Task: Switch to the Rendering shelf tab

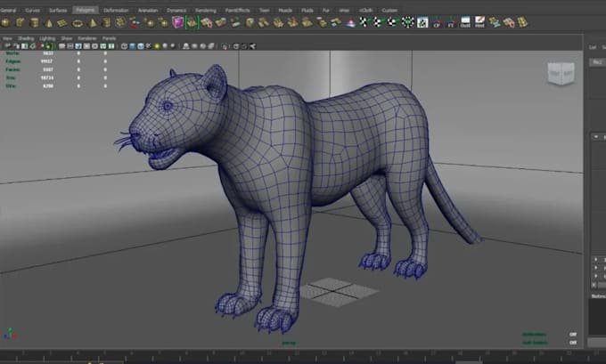Action: click(x=206, y=11)
